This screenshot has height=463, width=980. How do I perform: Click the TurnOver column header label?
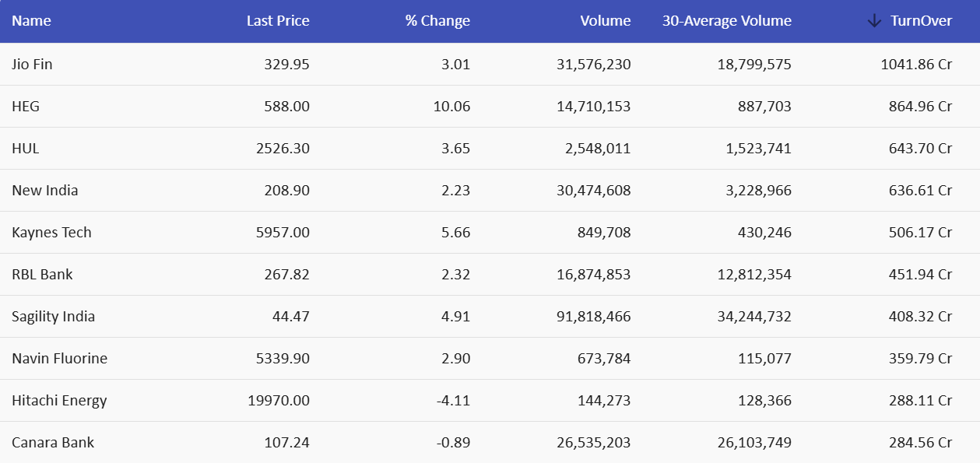pos(921,21)
